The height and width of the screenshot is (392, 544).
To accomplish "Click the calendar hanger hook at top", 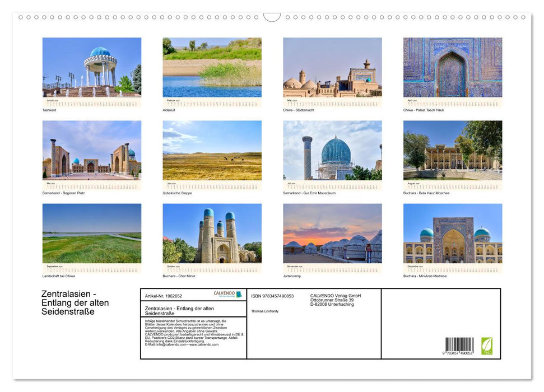I will 272,17.
